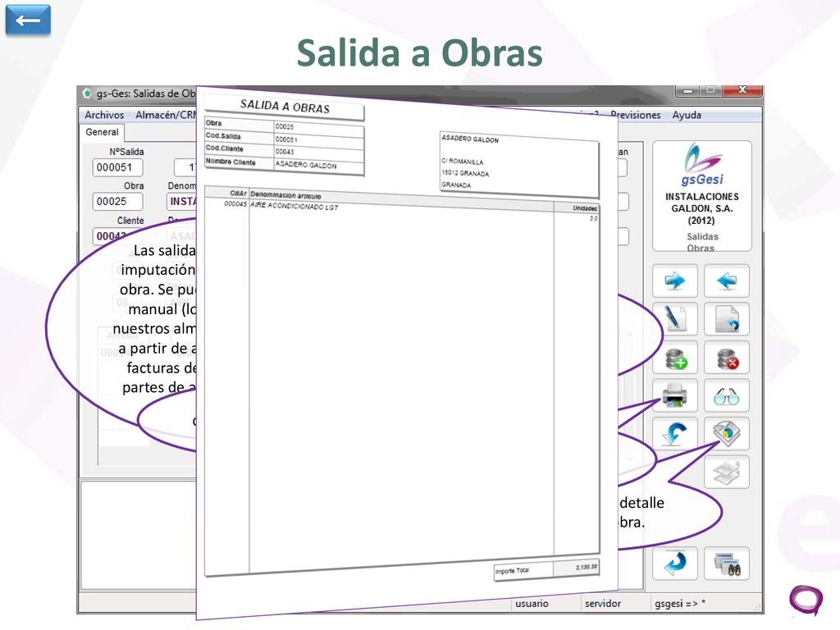The image size is (840, 630).
Task: Click the Importe Total value 2,130.30
Action: [586, 567]
